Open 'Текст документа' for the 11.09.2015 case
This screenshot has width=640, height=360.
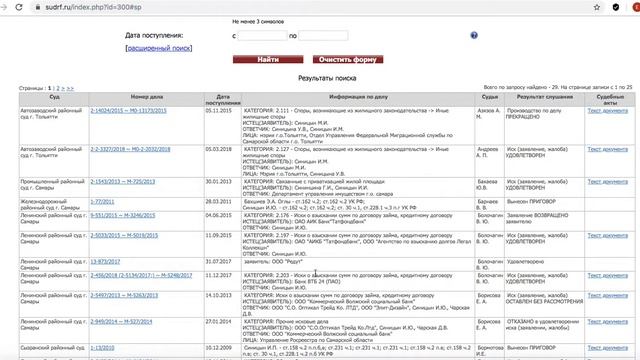tap(608, 236)
